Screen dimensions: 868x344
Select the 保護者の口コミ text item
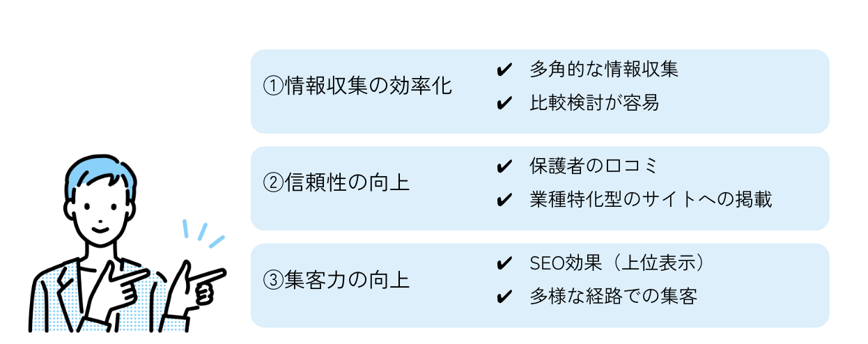[594, 166]
